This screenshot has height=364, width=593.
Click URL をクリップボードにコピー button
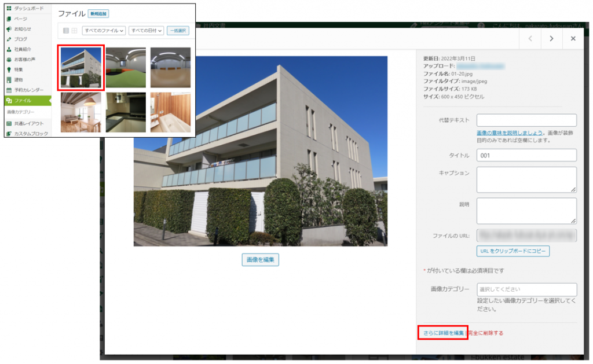513,251
